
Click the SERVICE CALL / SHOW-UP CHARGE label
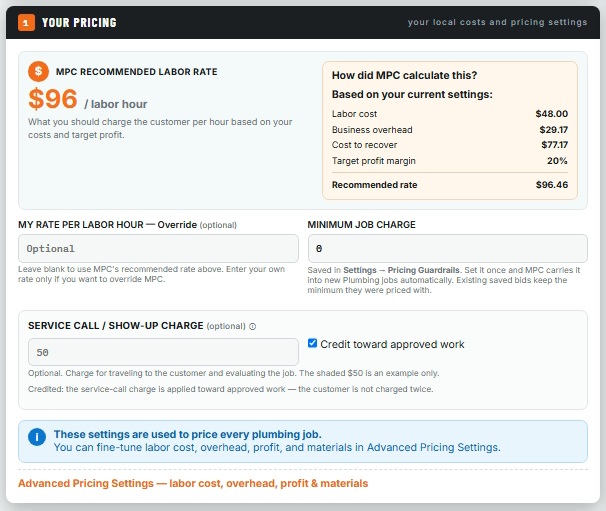coord(116,325)
